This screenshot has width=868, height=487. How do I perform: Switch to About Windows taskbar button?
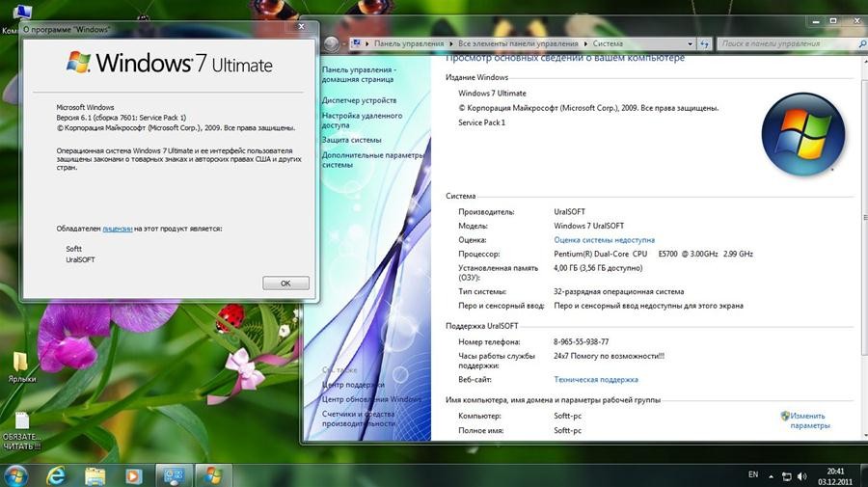[212, 475]
